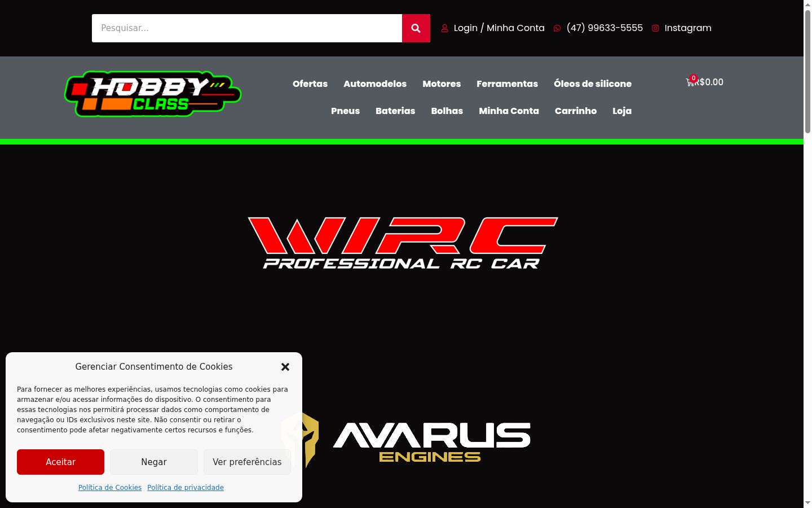The width and height of the screenshot is (812, 508).
Task: Open the Ofertas menu item
Action: [x=310, y=84]
